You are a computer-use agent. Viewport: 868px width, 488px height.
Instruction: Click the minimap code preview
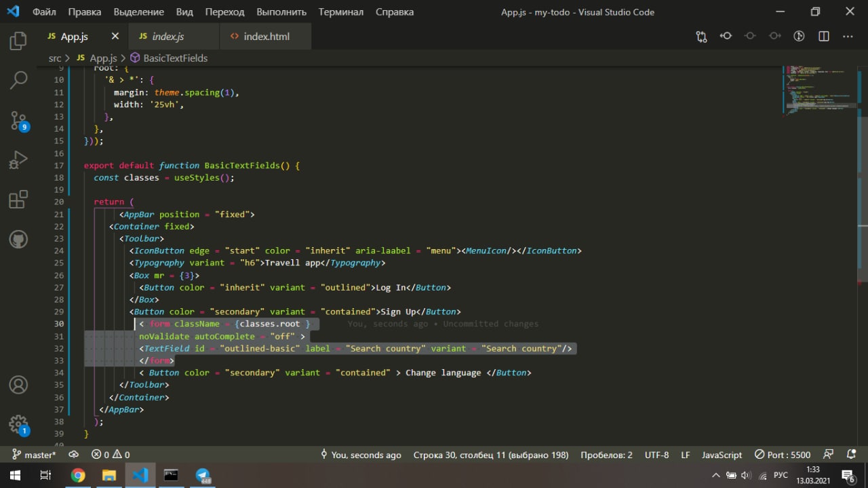[819, 92]
